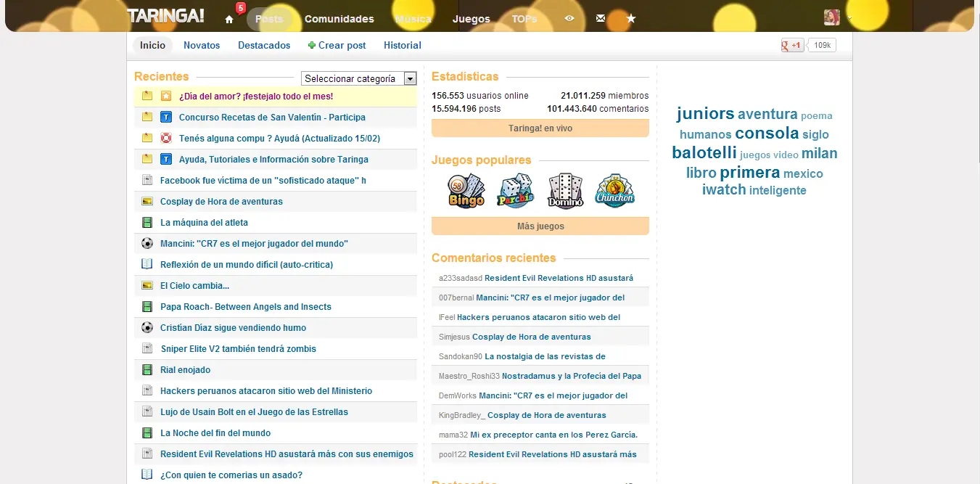980x484 pixels.
Task: Open Maestro_Roshi33's Nostradamus comment link
Action: (x=572, y=376)
